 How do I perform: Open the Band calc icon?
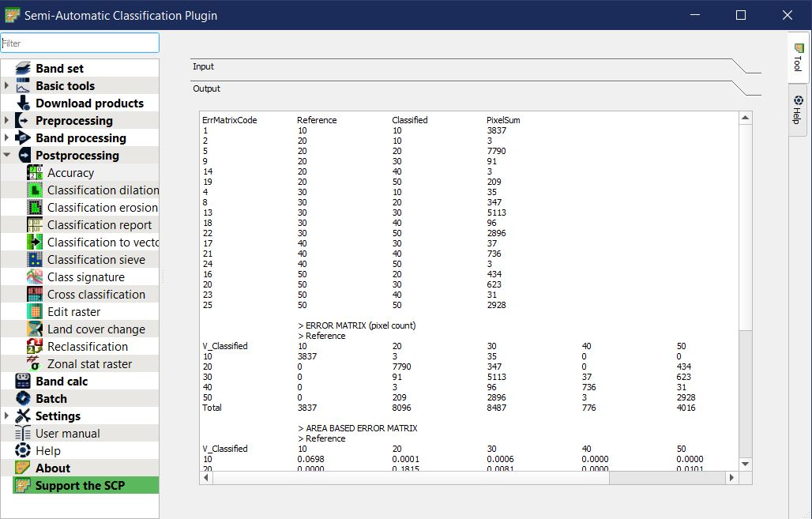point(23,382)
